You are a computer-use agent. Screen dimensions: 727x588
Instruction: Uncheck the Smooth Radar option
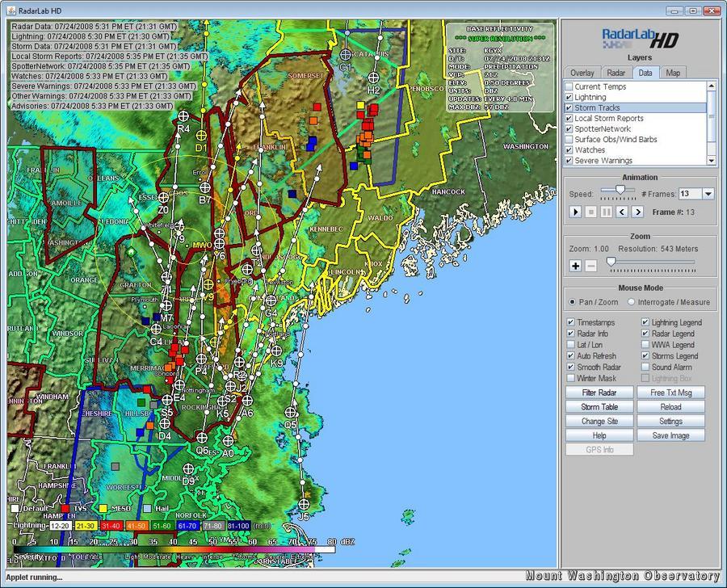click(x=569, y=367)
